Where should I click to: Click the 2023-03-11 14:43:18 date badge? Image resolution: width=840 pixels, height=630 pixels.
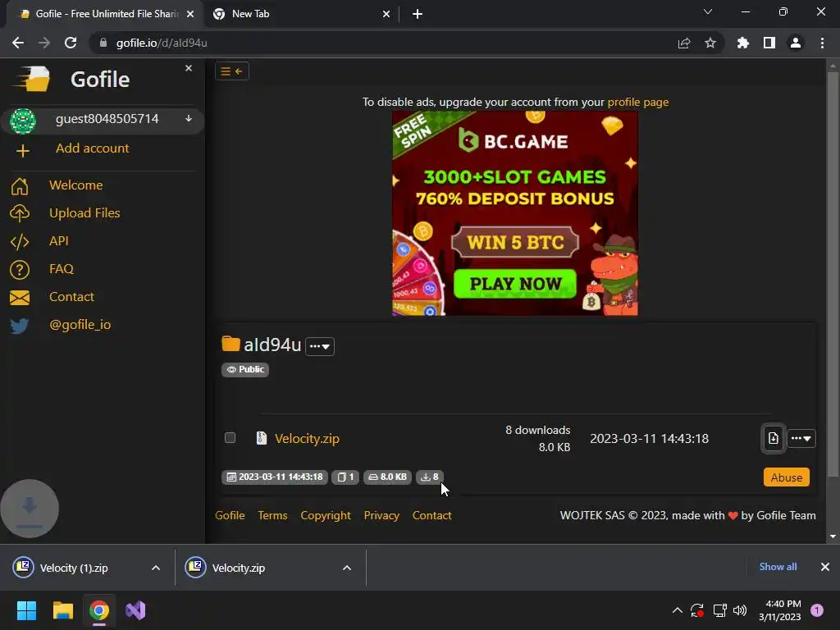(x=275, y=477)
